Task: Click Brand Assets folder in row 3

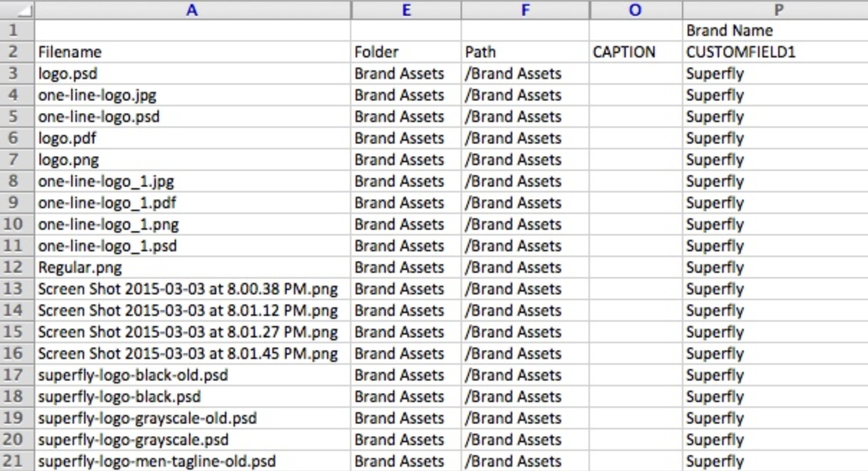Action: click(x=406, y=73)
